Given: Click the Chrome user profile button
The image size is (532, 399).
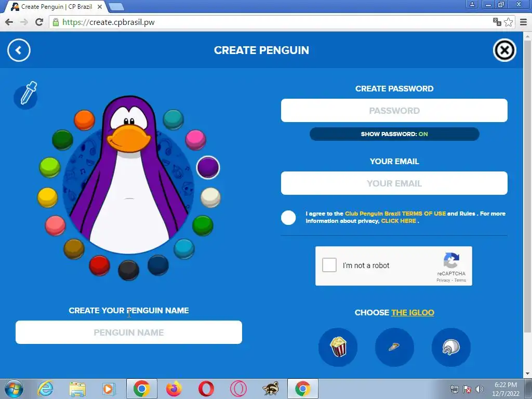Looking at the screenshot, I should [472, 4].
